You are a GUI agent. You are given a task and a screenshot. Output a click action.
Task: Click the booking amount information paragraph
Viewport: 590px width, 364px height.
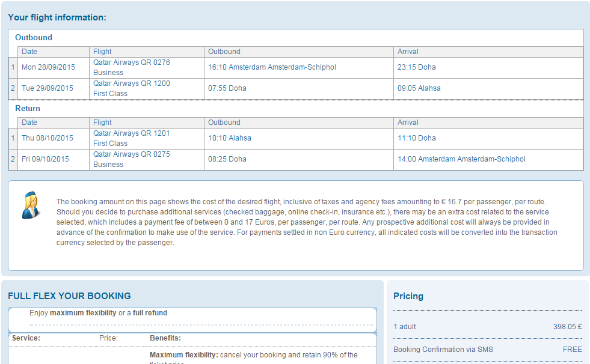coord(307,222)
